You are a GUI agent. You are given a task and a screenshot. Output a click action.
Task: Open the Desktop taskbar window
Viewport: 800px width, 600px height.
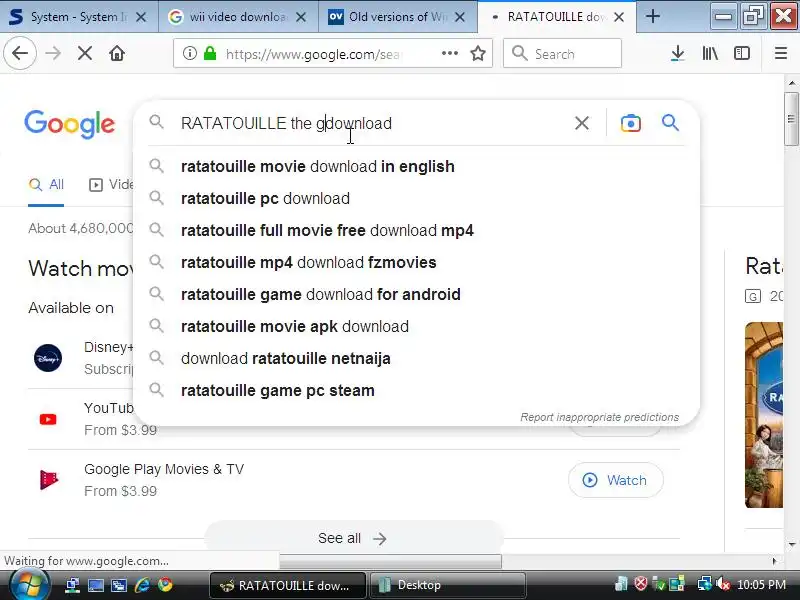coord(448,585)
